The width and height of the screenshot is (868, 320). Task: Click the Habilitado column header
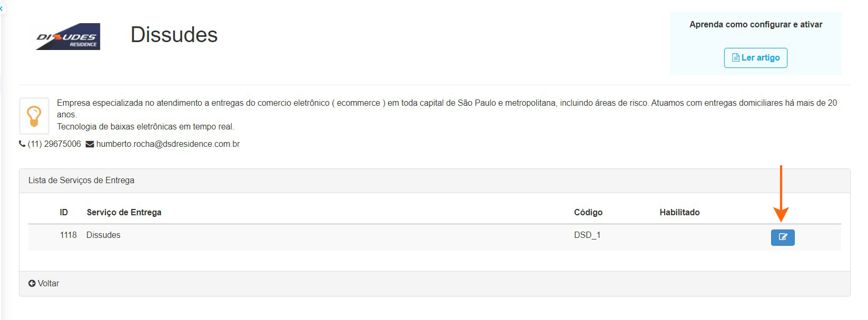pyautogui.click(x=679, y=213)
